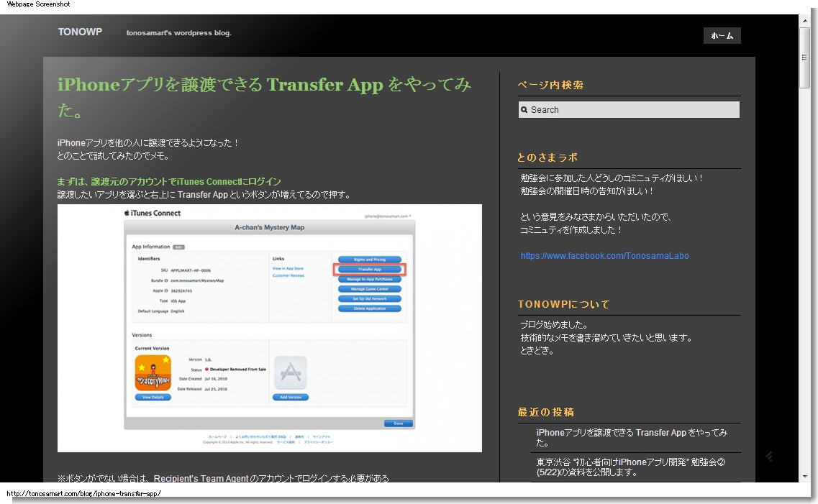This screenshot has width=818, height=504.
Task: Click the ページ内検索 sidebar heading
Action: 550,85
